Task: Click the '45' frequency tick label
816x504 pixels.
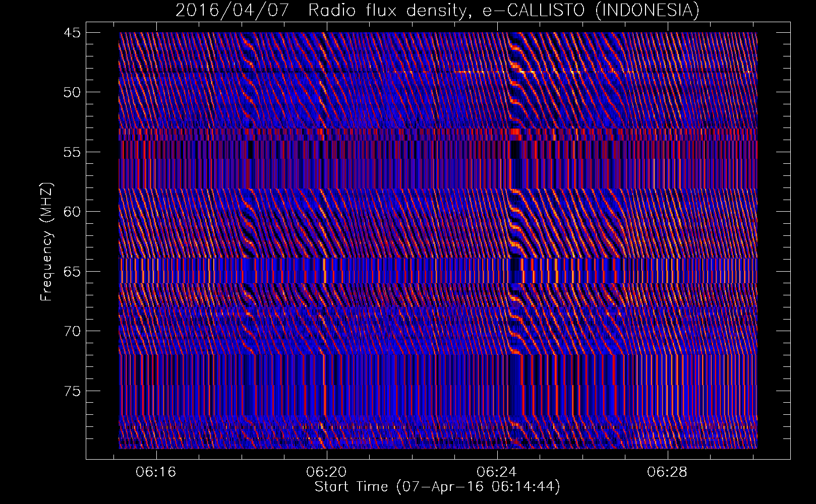Action: tap(71, 33)
